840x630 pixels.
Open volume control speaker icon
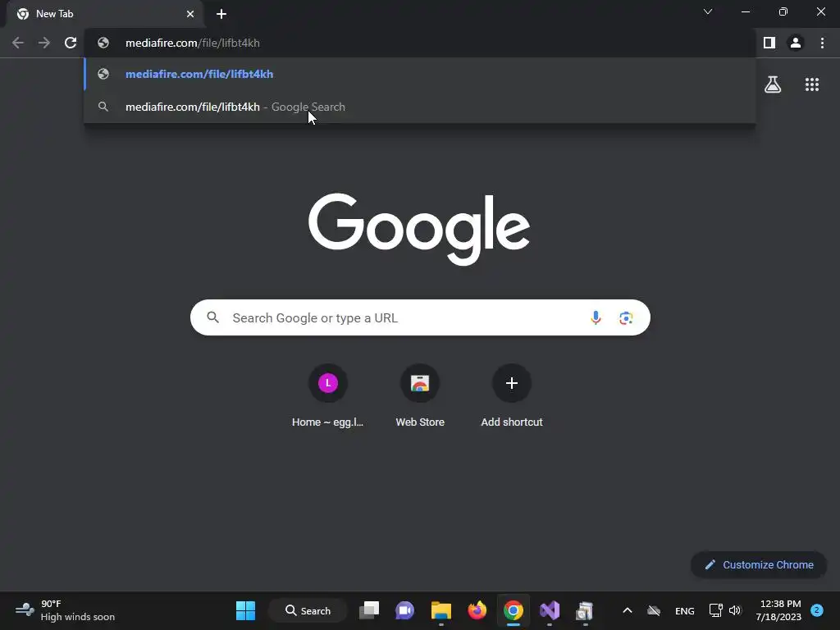pyautogui.click(x=735, y=610)
